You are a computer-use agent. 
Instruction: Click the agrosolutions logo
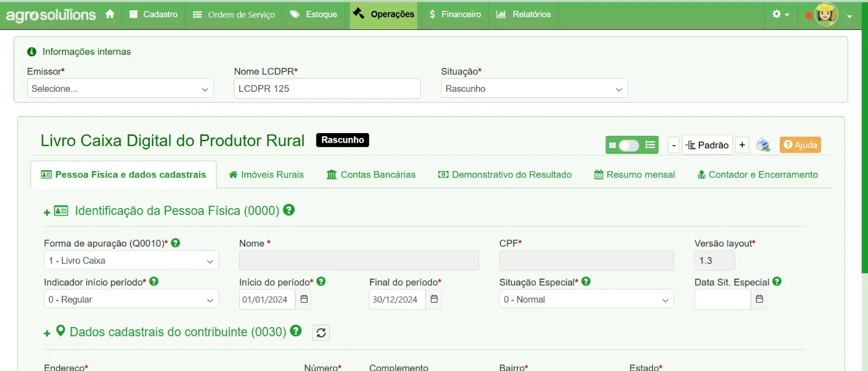click(50, 15)
